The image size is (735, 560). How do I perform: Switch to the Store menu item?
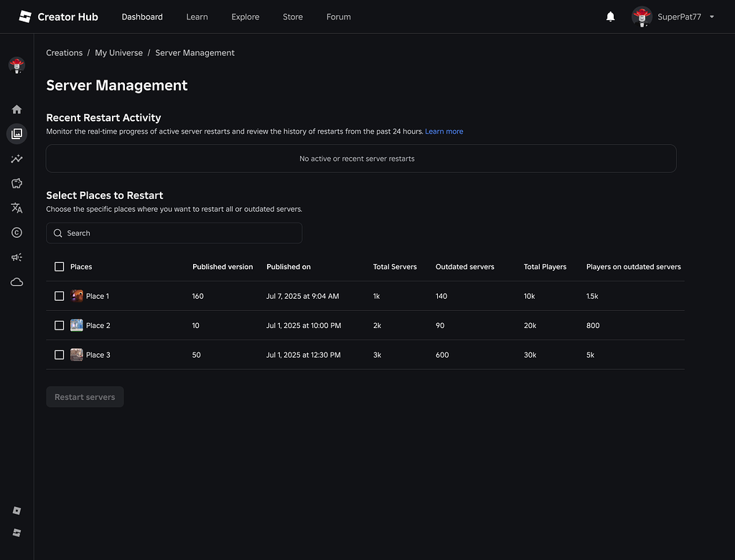292,17
